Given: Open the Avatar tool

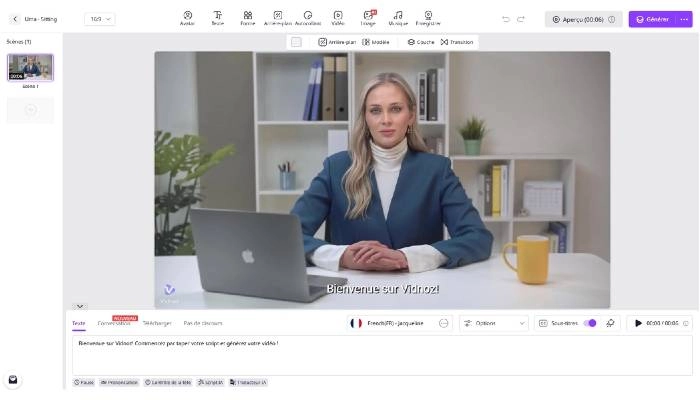Looking at the screenshot, I should click(188, 18).
